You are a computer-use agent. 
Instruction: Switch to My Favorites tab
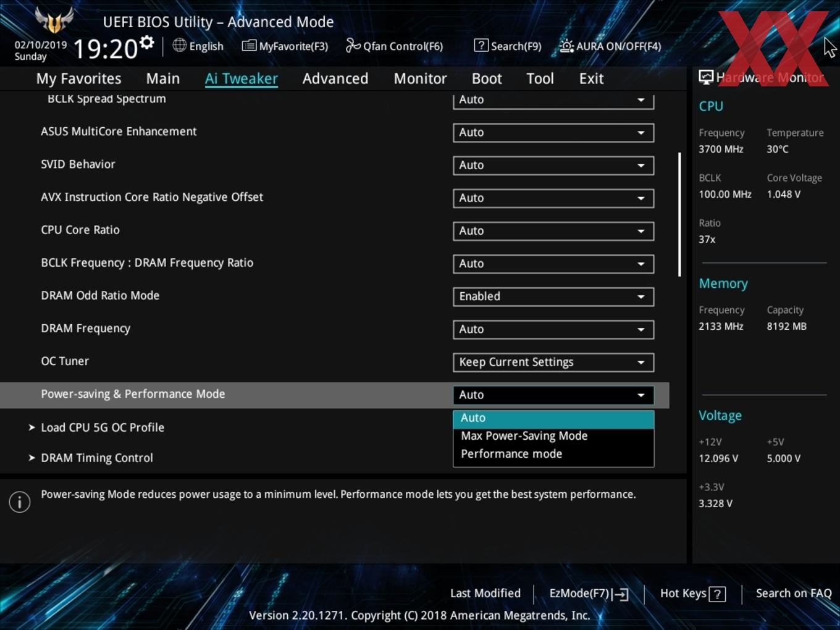click(x=78, y=78)
